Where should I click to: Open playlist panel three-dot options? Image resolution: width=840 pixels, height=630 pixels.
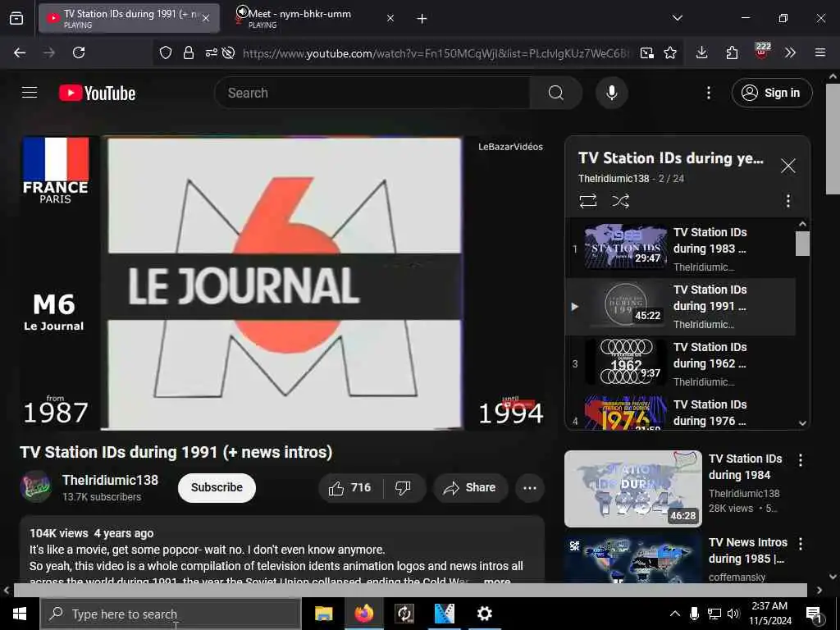coord(787,201)
